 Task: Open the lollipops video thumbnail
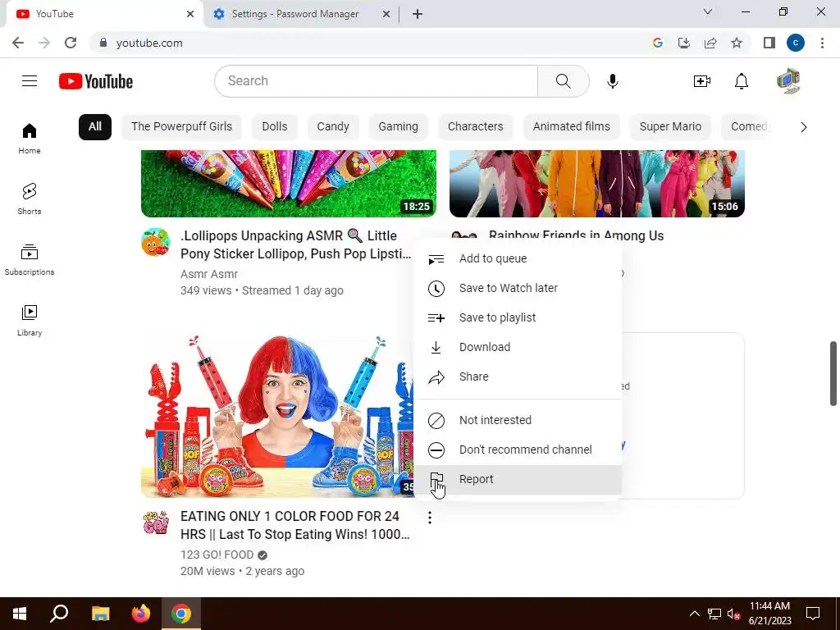click(x=289, y=184)
